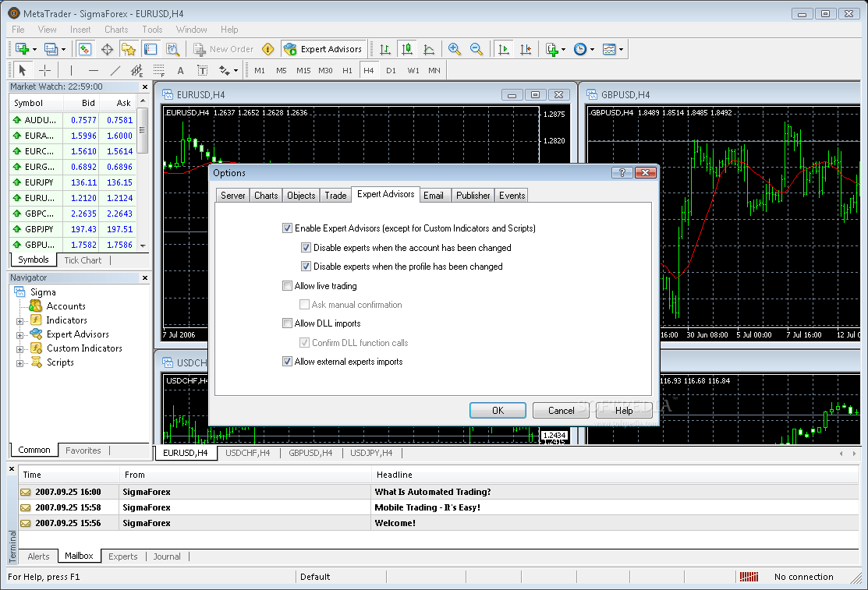
Task: Toggle Disable experts when profile changed
Action: [306, 267]
